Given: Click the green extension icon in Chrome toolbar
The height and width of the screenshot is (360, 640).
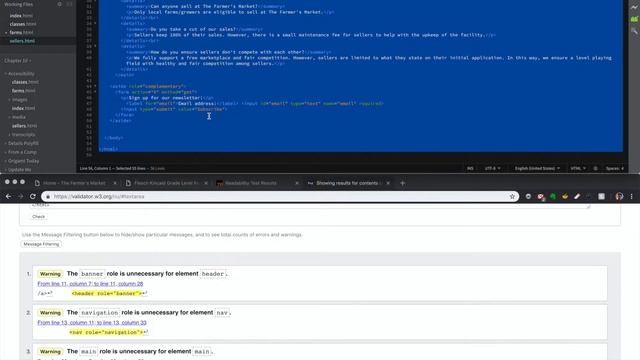Looking at the screenshot, I should [x=553, y=196].
